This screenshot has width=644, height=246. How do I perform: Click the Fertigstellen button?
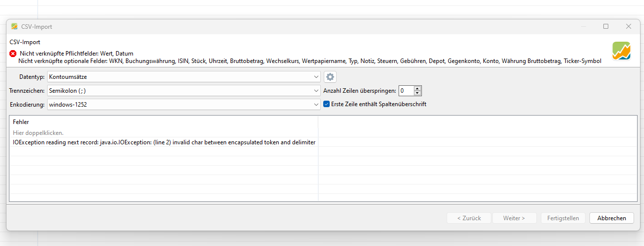(563, 218)
